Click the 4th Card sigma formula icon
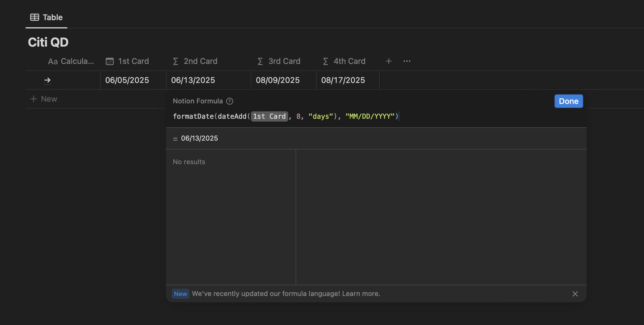 click(326, 61)
